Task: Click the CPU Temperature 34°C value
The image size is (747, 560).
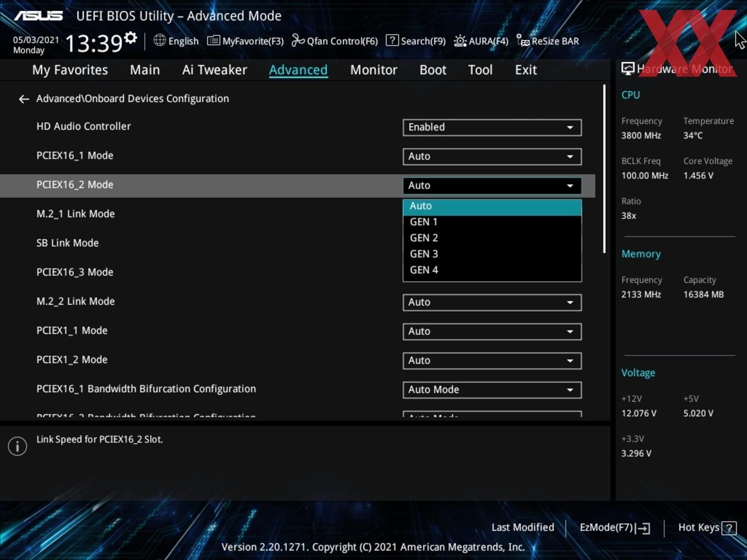Action: tap(693, 136)
